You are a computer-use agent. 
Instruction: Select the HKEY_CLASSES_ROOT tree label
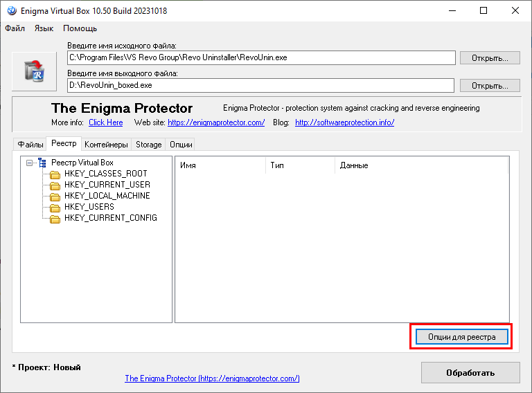coord(106,174)
